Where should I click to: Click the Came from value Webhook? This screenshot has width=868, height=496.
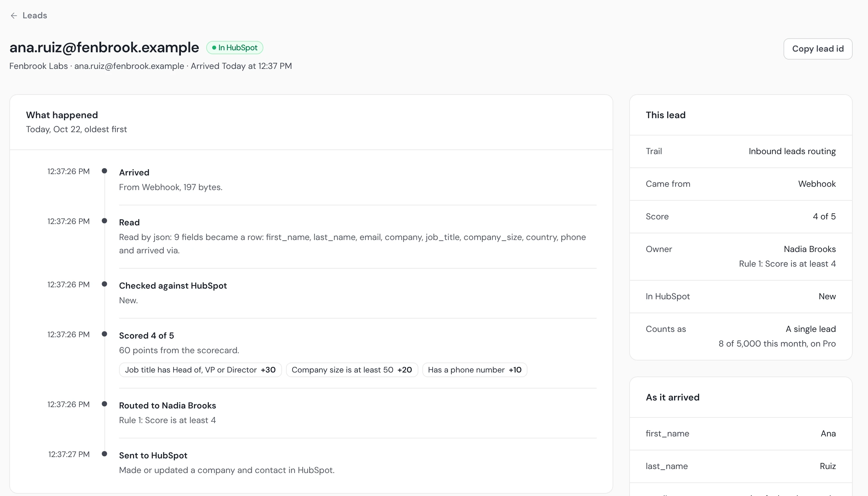(x=817, y=184)
